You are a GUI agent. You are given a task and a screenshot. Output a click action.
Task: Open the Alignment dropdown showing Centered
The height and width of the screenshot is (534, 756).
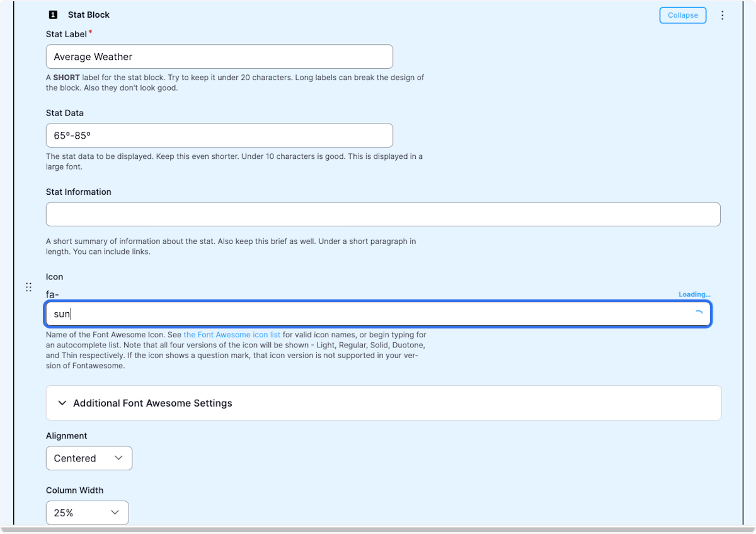pyautogui.click(x=89, y=458)
